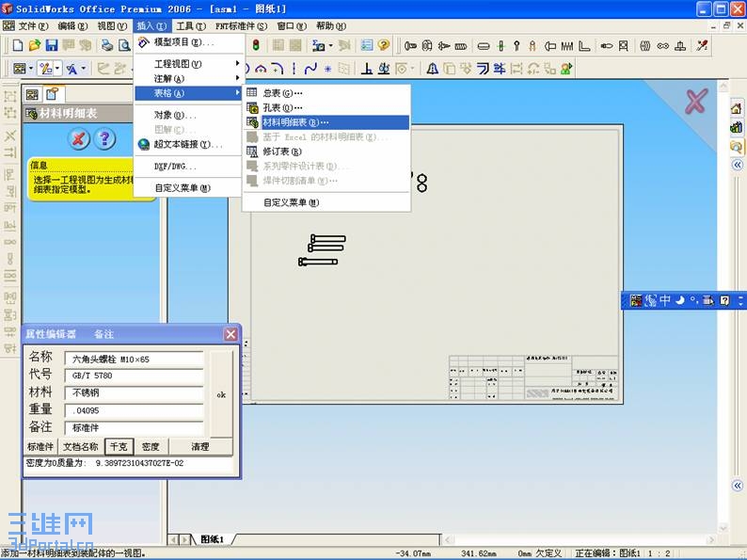Image resolution: width=747 pixels, height=560 pixels.
Task: Click the help icon on IME language bar
Action: click(724, 300)
